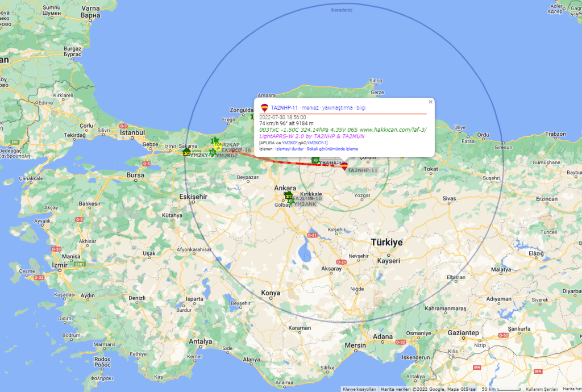
Task: Open the TA2NHP-11 callsign link
Action: tap(284, 107)
